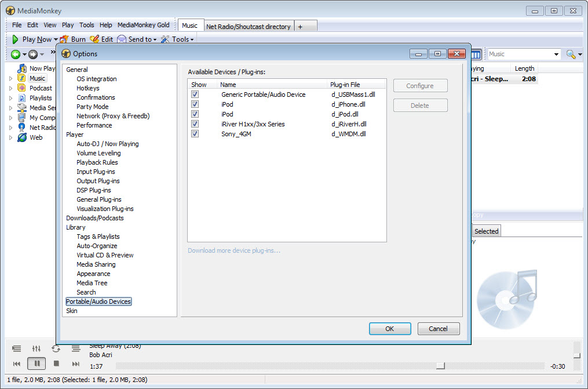Select Volume Leveling in options tree
The image size is (588, 389).
[x=98, y=153]
